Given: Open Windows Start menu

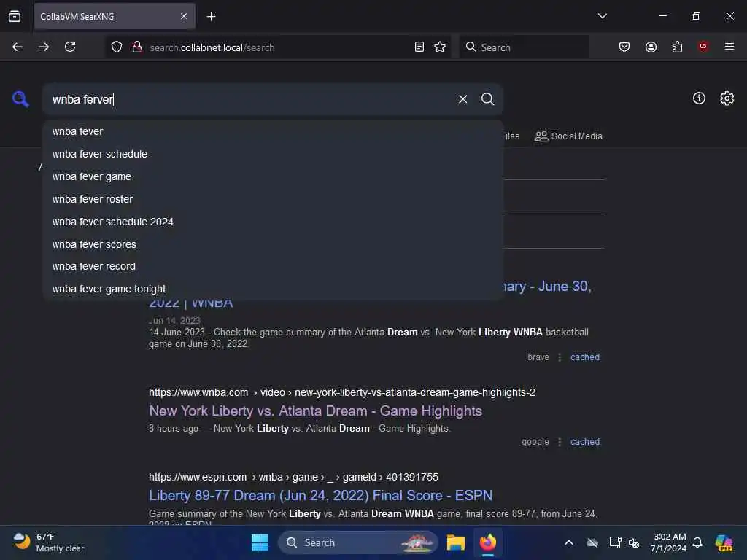Looking at the screenshot, I should click(x=260, y=542).
